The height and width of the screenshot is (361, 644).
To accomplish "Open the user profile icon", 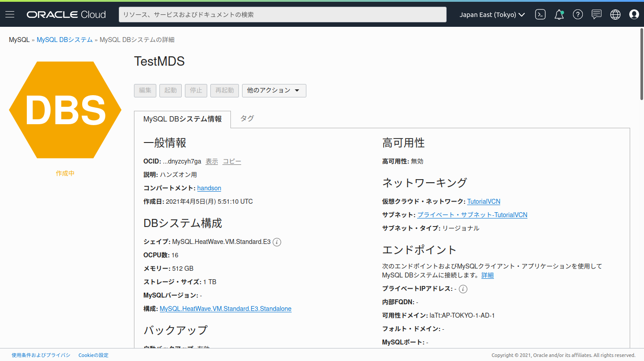I will tap(634, 15).
